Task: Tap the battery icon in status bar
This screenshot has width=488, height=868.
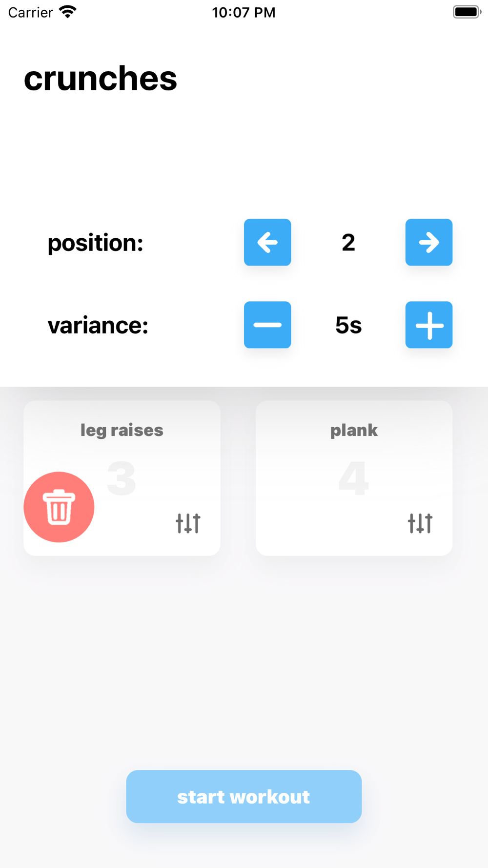Action: [x=467, y=12]
